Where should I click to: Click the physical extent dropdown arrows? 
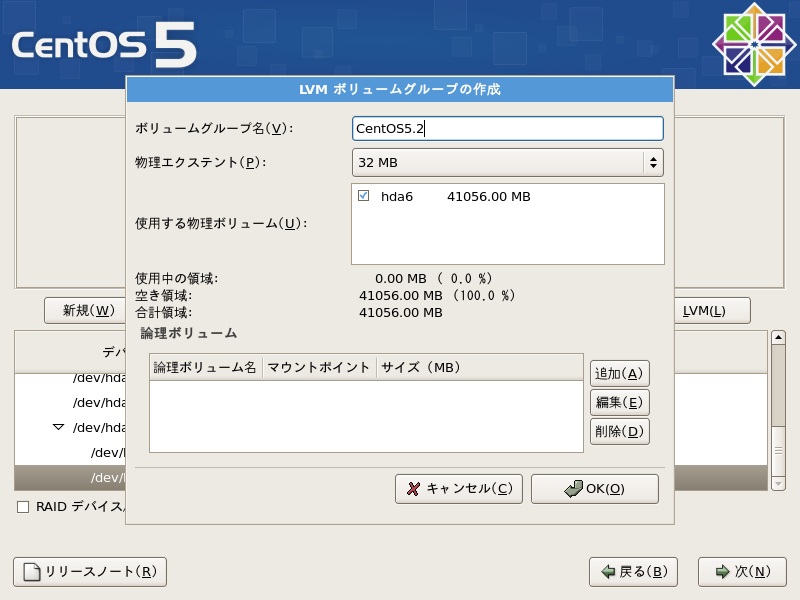click(x=653, y=163)
